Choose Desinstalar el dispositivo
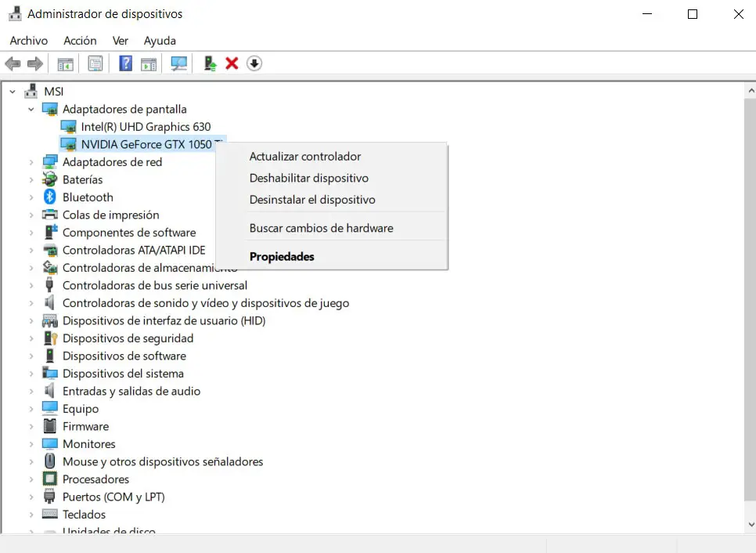The width and height of the screenshot is (756, 553). 312,199
